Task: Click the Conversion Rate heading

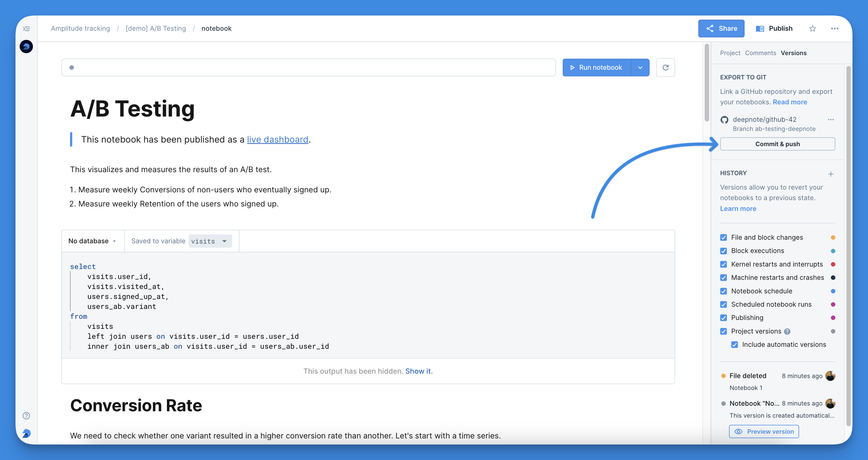Action: pyautogui.click(x=136, y=405)
